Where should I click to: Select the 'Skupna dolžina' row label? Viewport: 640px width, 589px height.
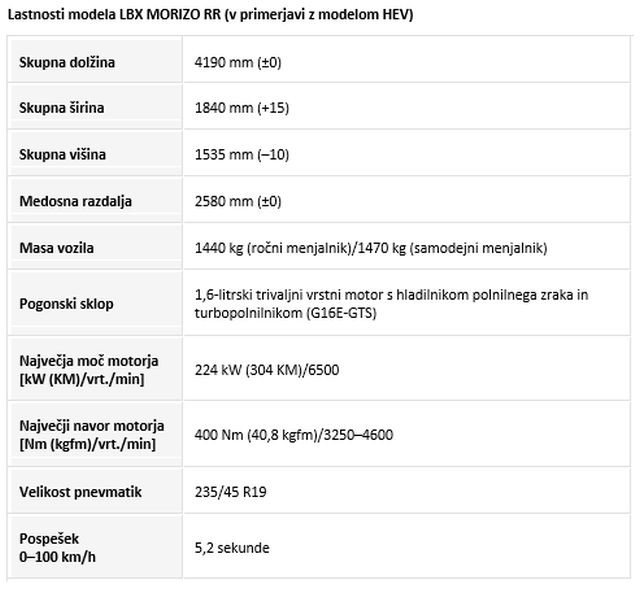pos(67,62)
